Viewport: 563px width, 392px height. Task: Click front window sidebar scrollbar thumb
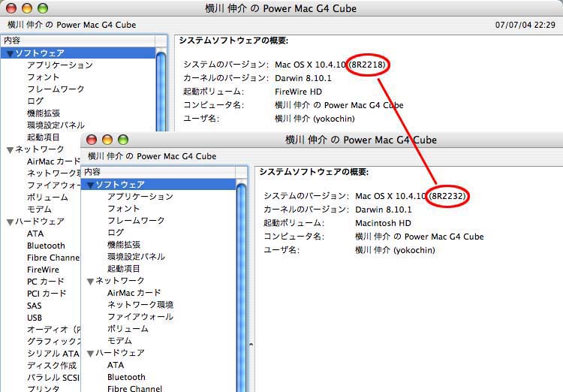[241, 288]
